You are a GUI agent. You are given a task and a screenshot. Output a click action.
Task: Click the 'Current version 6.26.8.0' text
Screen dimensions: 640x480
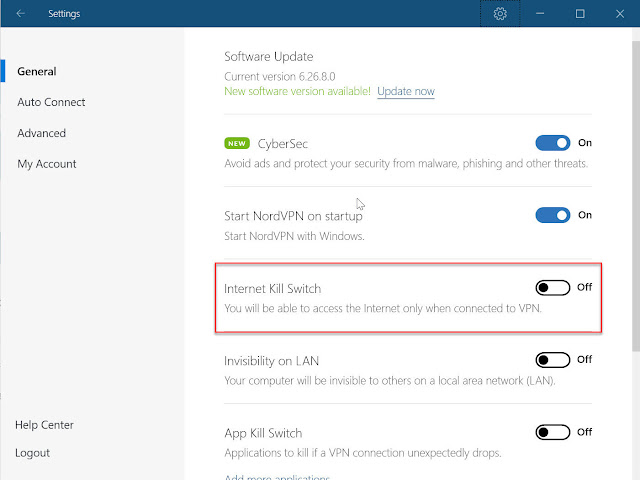tap(280, 77)
